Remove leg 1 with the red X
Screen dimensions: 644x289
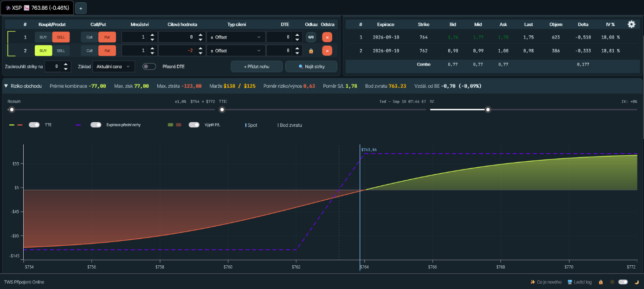327,37
